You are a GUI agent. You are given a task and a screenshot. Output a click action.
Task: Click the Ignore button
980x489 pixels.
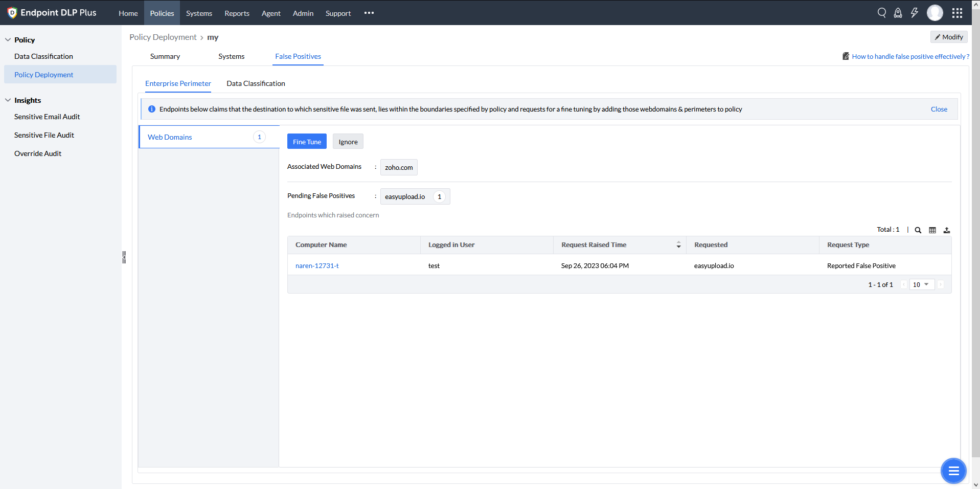[348, 142]
